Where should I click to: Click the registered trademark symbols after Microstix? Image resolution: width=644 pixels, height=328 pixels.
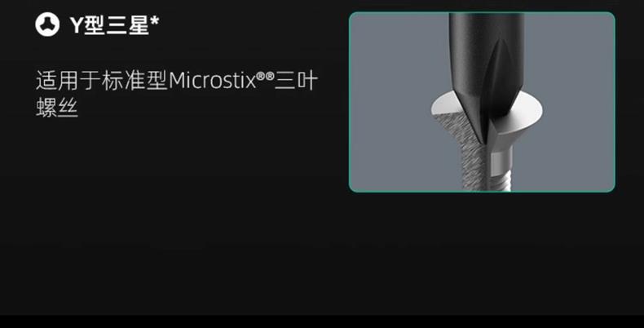click(265, 77)
